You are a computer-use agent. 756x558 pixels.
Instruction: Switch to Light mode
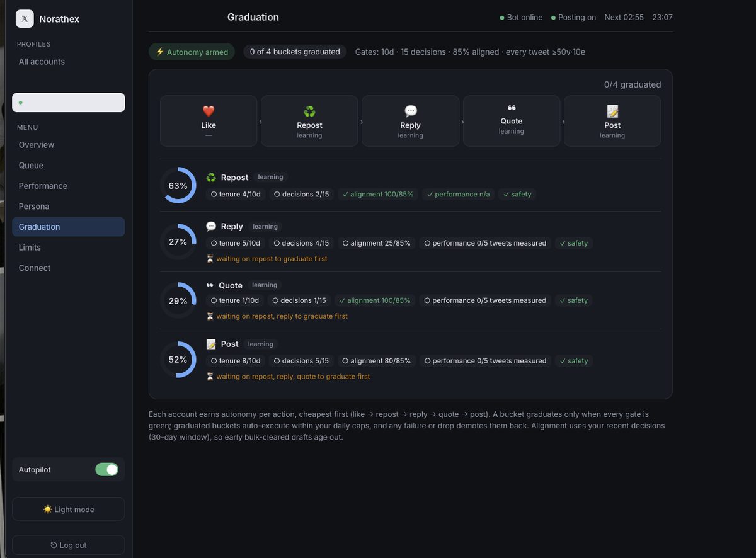(x=69, y=510)
